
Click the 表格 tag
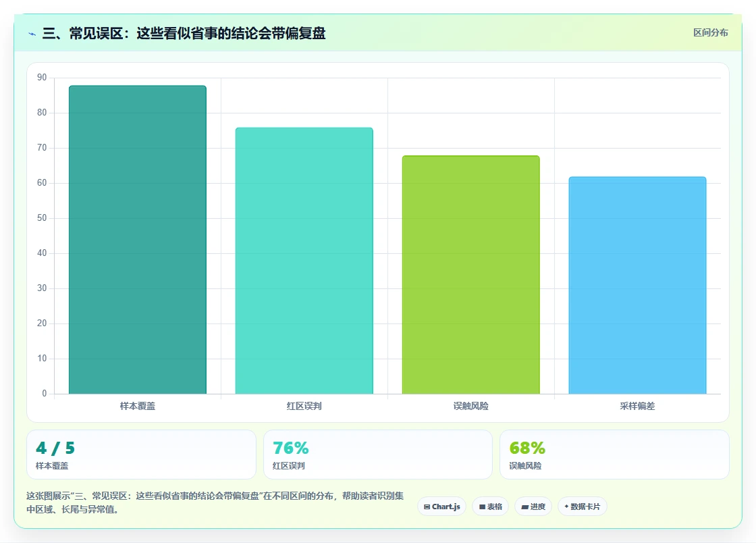490,507
